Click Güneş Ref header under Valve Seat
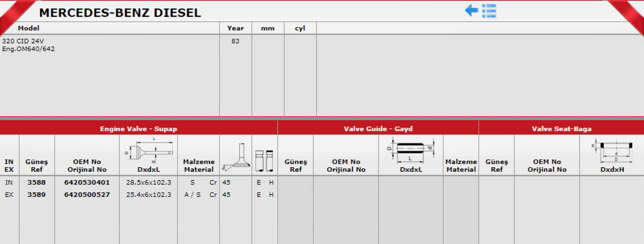 pyautogui.click(x=497, y=165)
